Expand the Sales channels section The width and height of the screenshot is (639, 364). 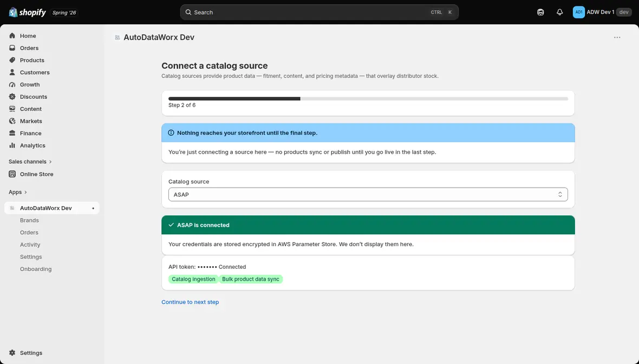30,162
